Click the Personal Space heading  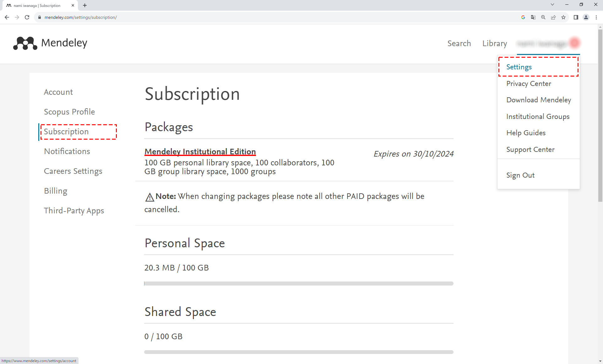[185, 243]
